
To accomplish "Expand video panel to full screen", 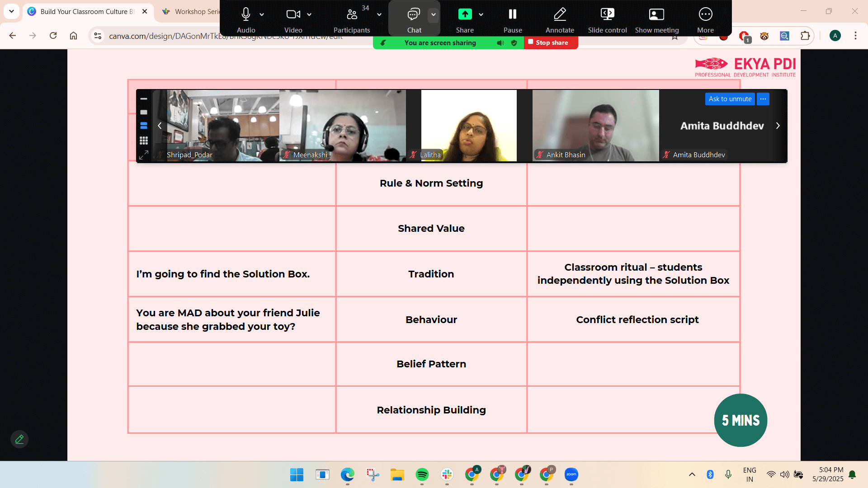I will point(144,155).
